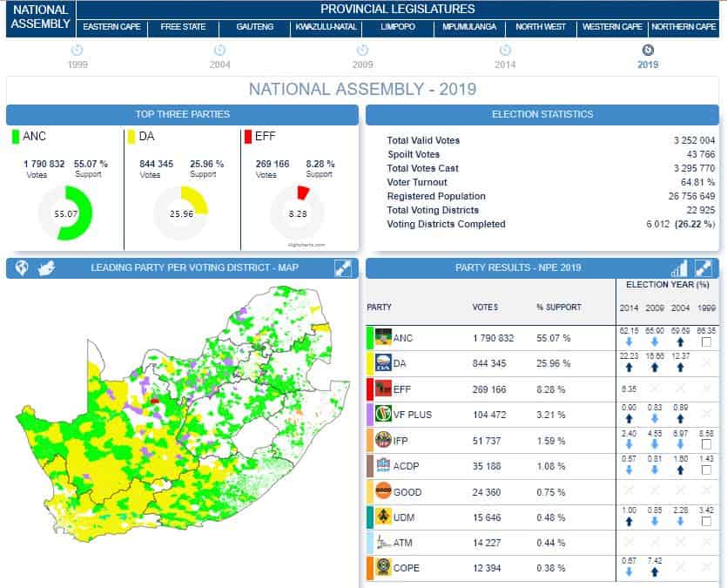
Task: Click ACDP 2004 up arrow indicator
Action: pos(680,470)
